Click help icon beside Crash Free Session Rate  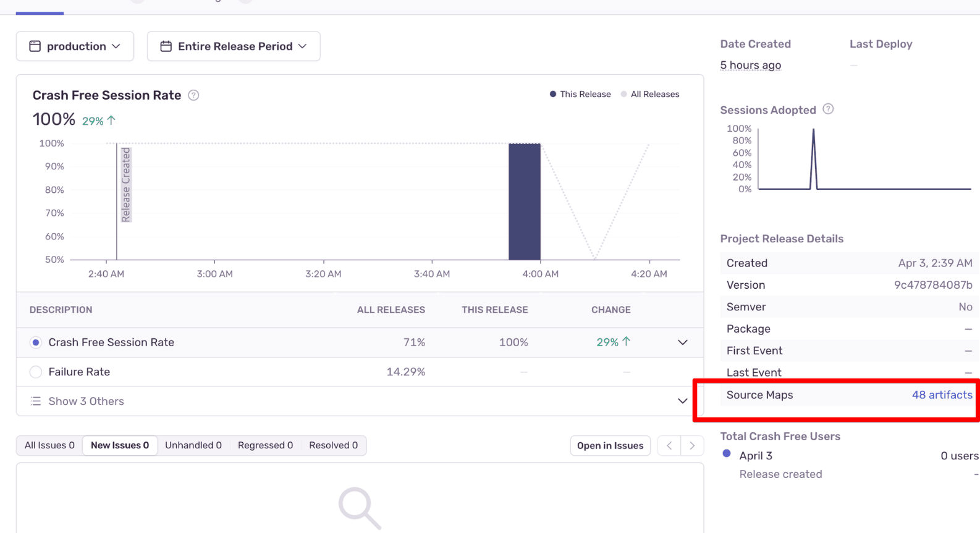(x=193, y=95)
